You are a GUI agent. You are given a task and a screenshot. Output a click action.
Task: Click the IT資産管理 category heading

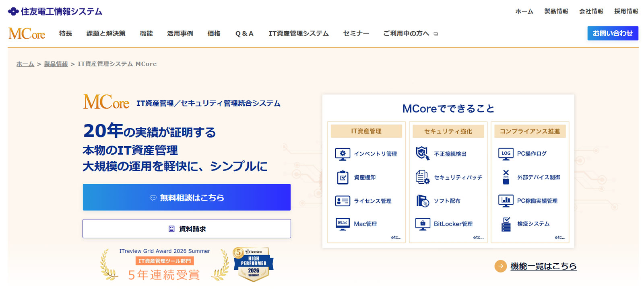pos(366,131)
